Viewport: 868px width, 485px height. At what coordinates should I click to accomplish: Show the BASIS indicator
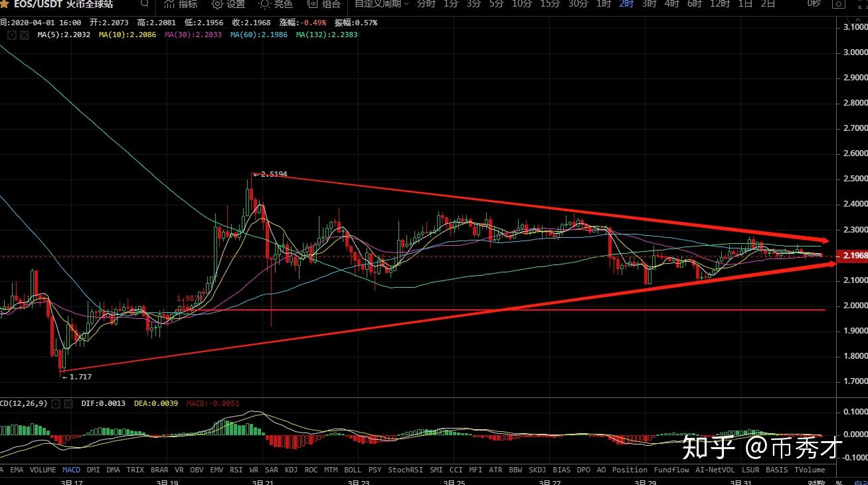[776, 470]
